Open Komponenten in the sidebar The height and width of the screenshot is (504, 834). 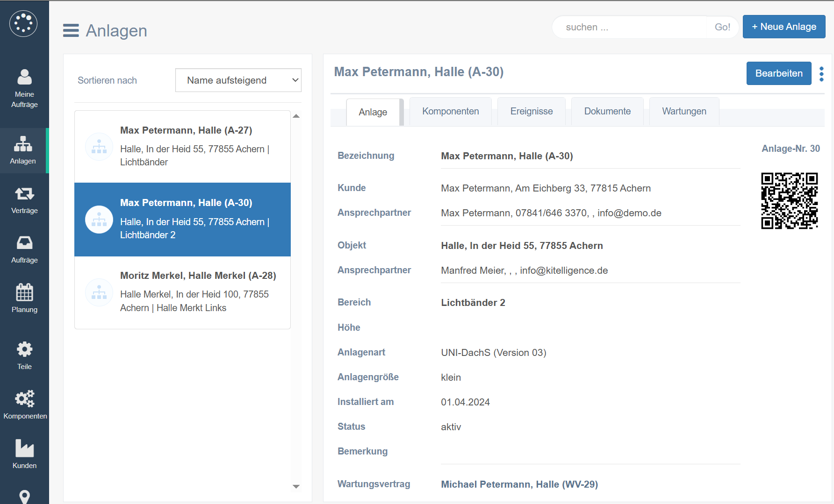tap(24, 405)
